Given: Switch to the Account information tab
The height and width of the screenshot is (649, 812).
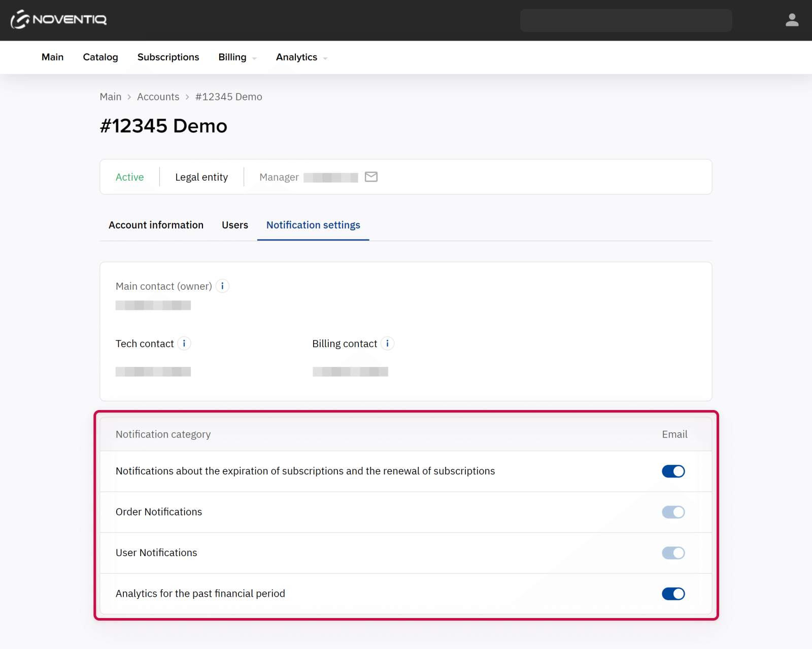Looking at the screenshot, I should pos(156,225).
